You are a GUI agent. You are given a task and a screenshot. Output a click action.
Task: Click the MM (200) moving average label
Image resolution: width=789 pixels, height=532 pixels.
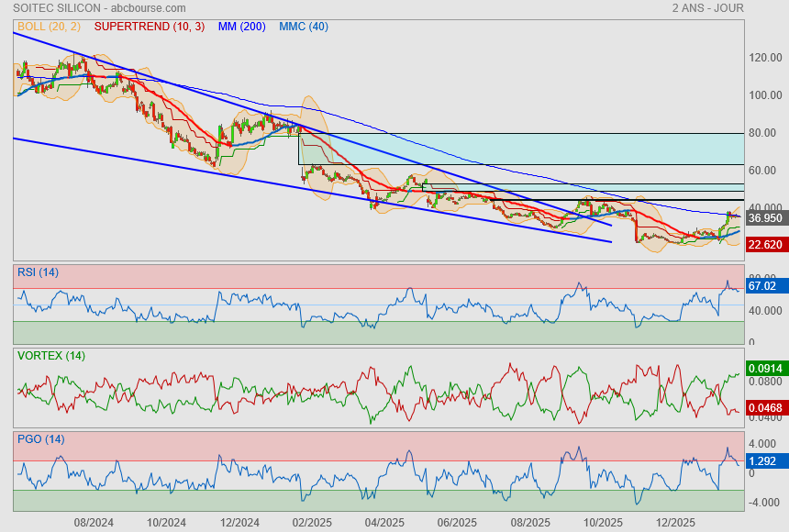click(x=241, y=26)
